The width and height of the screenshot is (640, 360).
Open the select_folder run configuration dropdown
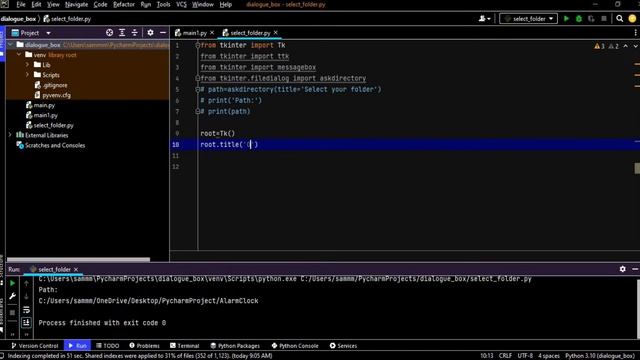coord(529,18)
